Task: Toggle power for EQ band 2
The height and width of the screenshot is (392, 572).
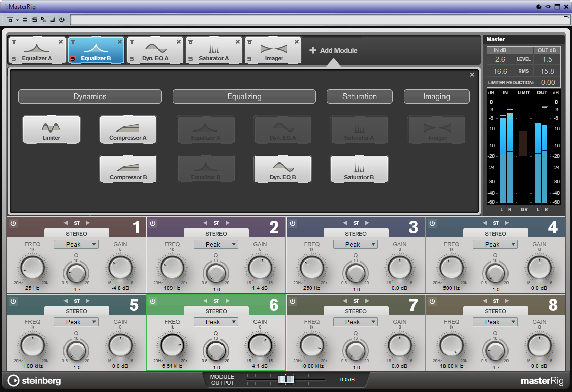Action: tap(153, 223)
